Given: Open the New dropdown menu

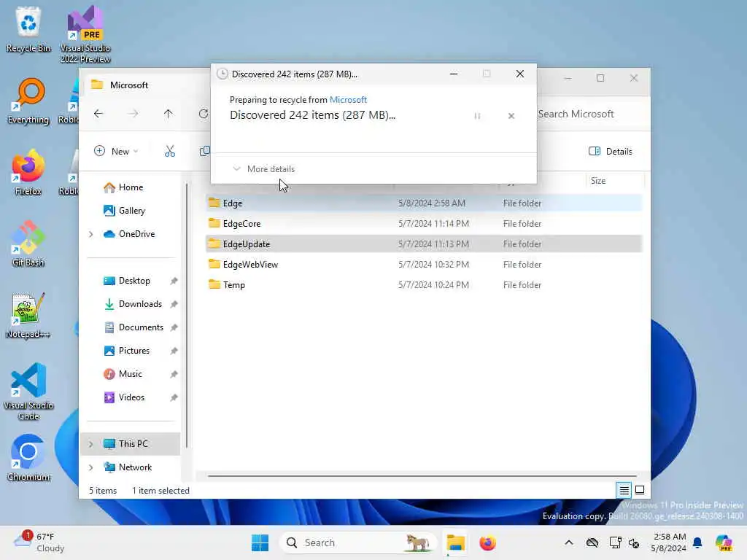Looking at the screenshot, I should 117,152.
